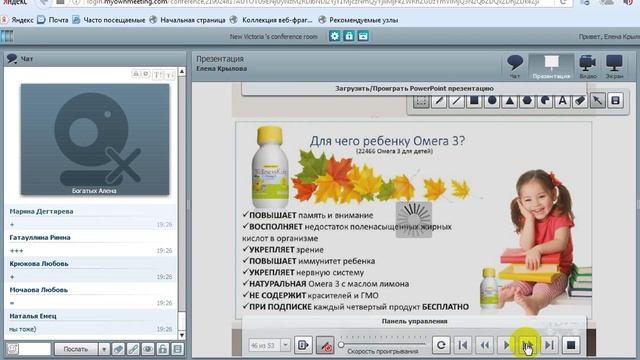The image size is (640, 360).
Task: Save whiteboard with the floppy disk icon
Action: tap(616, 100)
